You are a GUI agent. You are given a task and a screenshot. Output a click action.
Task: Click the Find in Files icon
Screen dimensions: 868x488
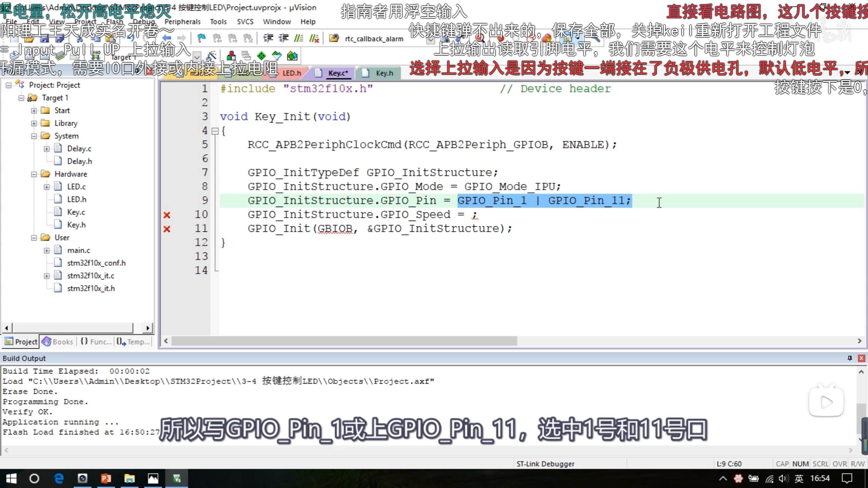334,38
